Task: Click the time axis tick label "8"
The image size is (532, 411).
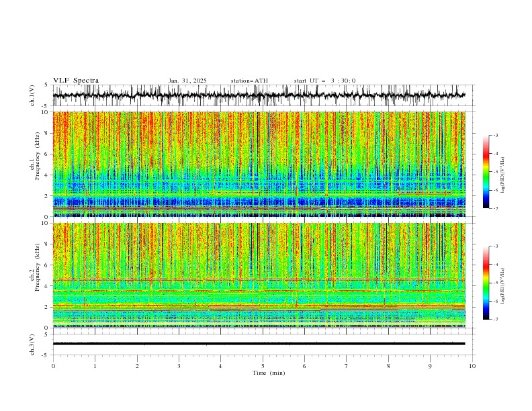Action: pyautogui.click(x=388, y=366)
